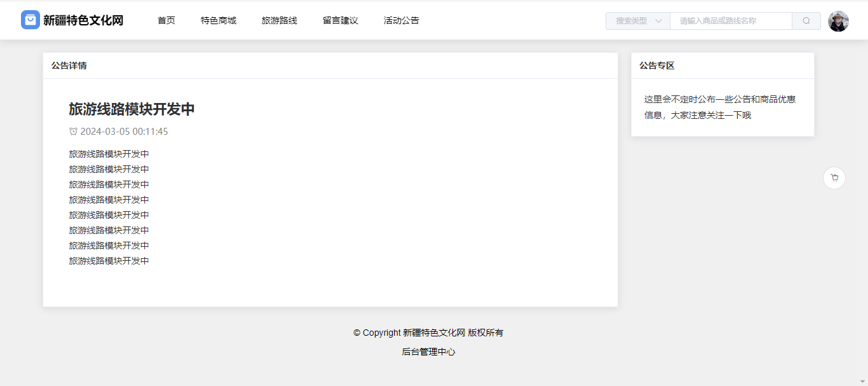Open the 搜索类型 dropdown

[x=637, y=21]
